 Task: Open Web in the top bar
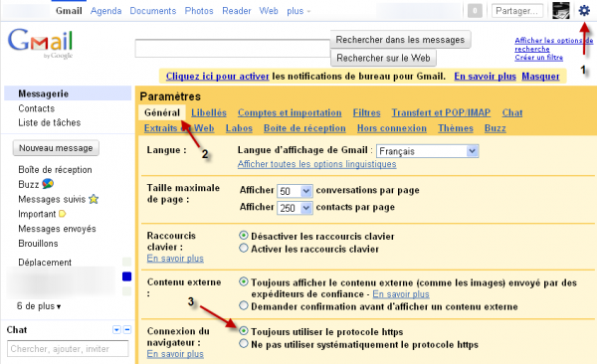[269, 11]
